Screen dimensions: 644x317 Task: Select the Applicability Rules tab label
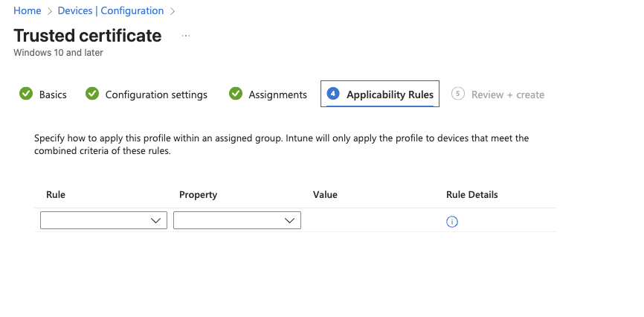390,95
